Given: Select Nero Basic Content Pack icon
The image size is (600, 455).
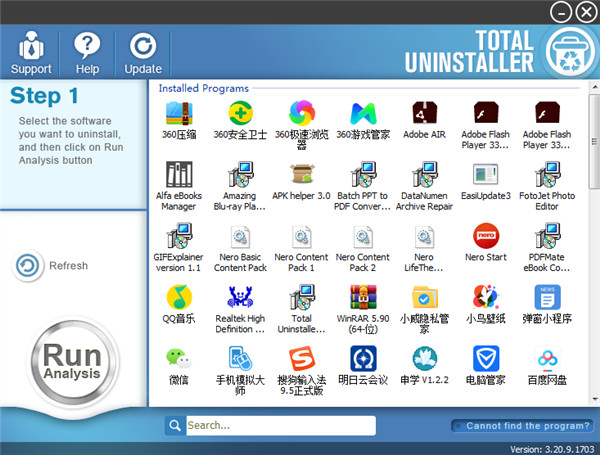Looking at the screenshot, I should click(240, 236).
